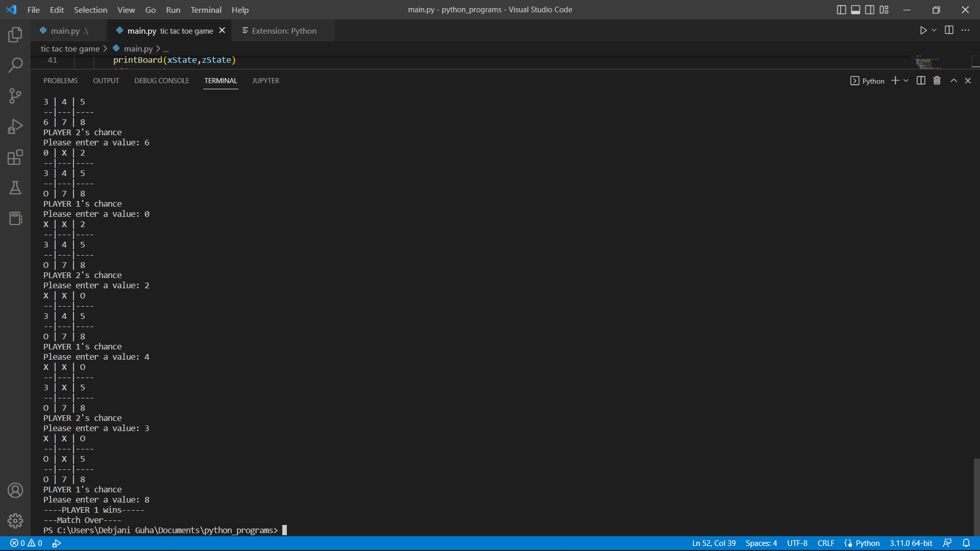Image resolution: width=980 pixels, height=551 pixels.
Task: Expand Run Python File options dropdown
Action: coord(934,30)
